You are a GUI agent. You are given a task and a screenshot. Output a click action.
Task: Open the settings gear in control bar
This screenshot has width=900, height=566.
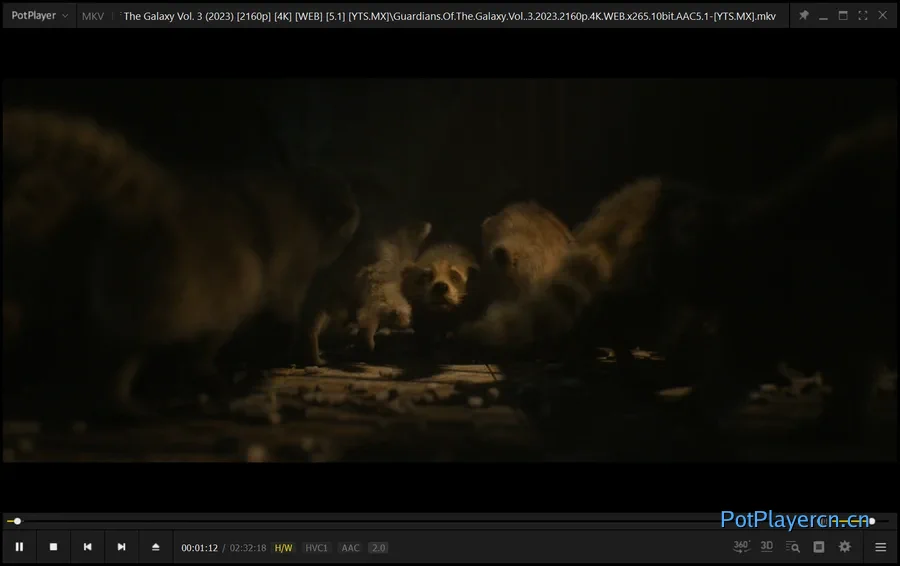[x=845, y=547]
